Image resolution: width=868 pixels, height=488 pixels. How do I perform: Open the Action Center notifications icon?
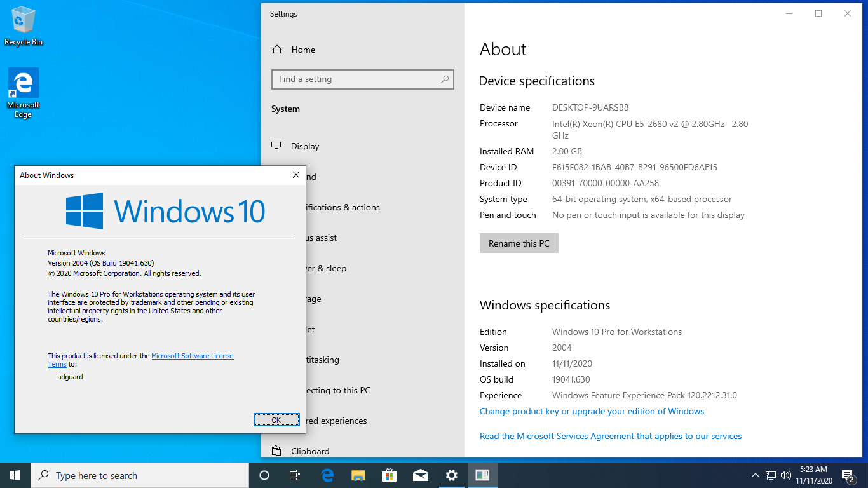tap(848, 475)
